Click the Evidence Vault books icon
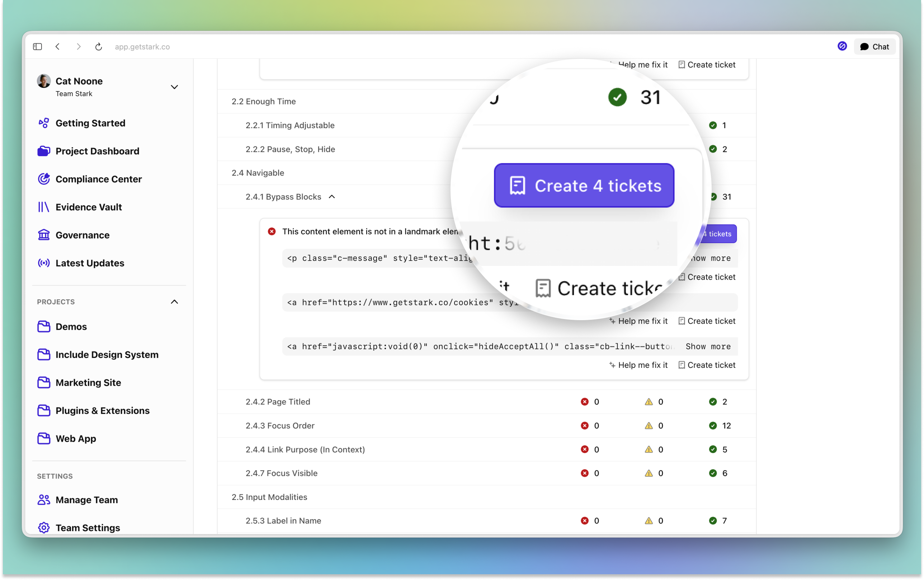Image resolution: width=924 pixels, height=580 pixels. pos(43,207)
